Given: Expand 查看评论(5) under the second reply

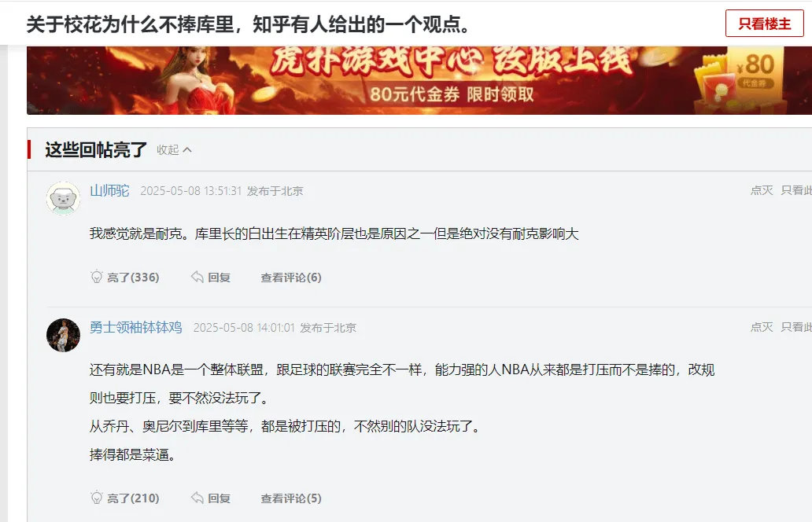Looking at the screenshot, I should 291,498.
